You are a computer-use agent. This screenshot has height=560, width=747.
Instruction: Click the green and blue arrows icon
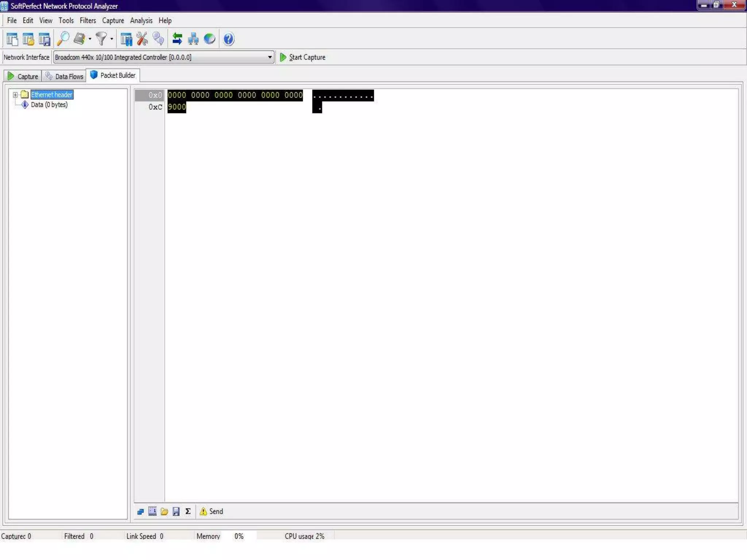point(177,39)
